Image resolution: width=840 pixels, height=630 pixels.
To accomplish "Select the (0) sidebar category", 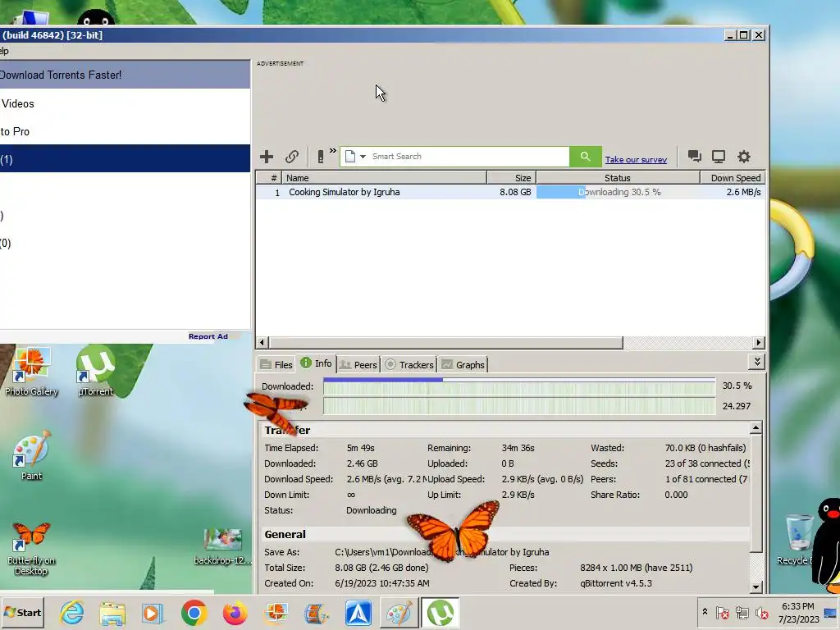I will (125, 243).
